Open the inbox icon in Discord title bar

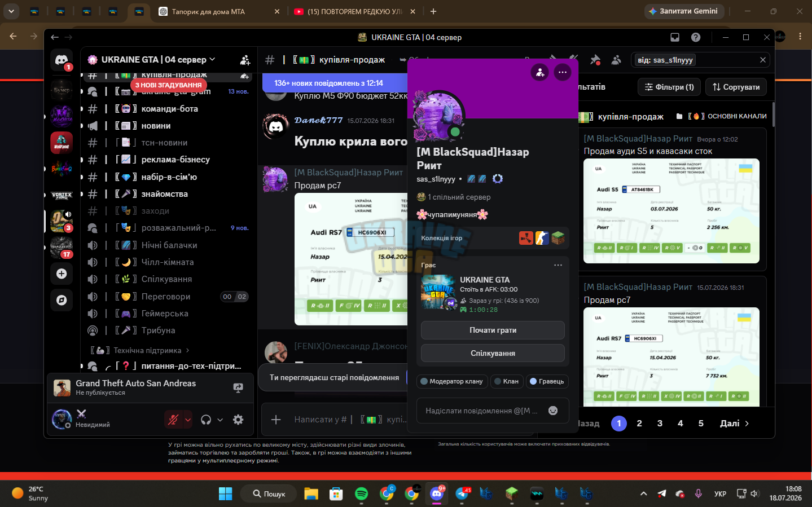675,37
